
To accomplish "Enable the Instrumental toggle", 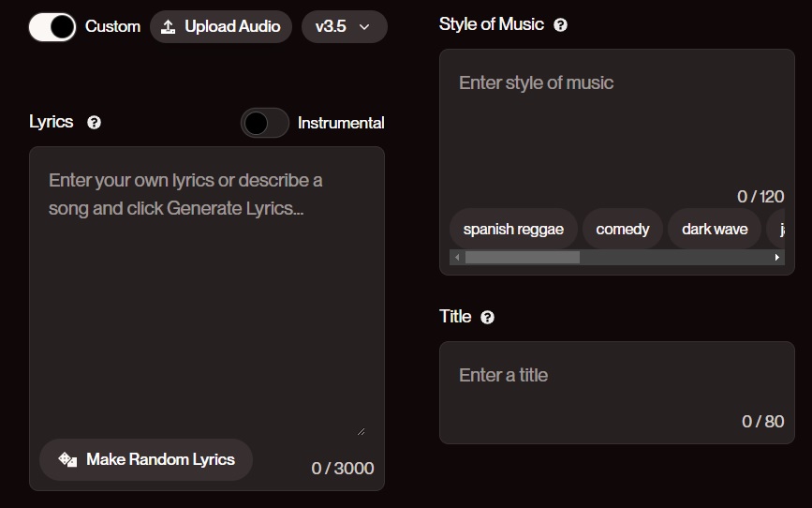I will tap(265, 123).
